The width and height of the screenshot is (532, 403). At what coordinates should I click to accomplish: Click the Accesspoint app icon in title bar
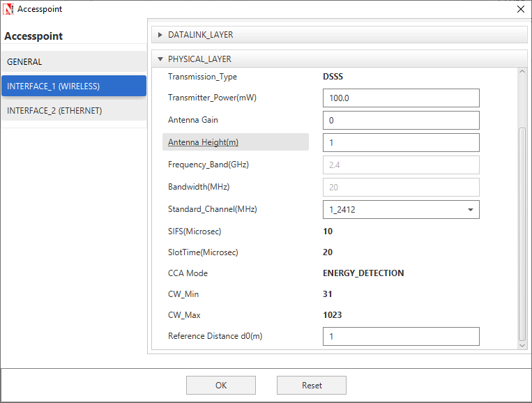[8, 9]
